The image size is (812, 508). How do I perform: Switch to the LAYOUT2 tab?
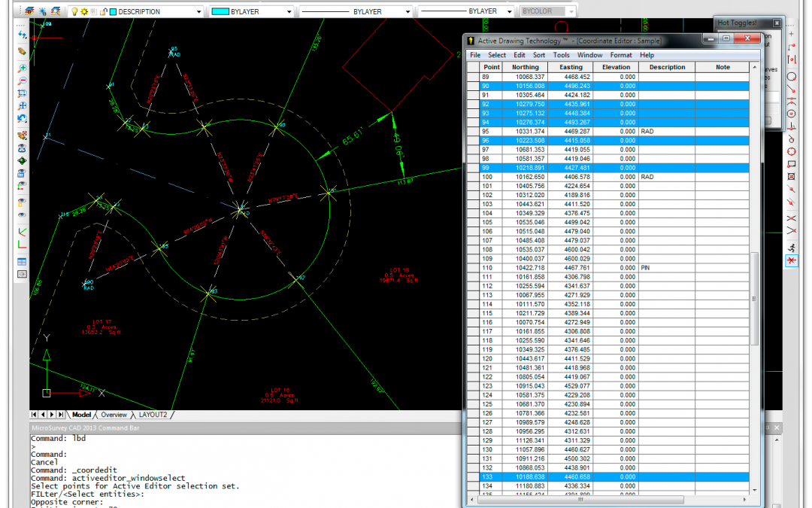pyautogui.click(x=153, y=415)
